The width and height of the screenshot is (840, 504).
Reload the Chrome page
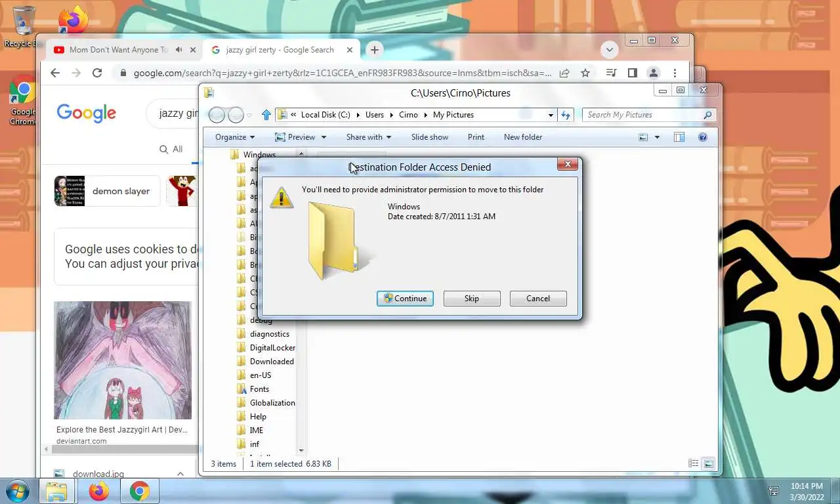[97, 73]
